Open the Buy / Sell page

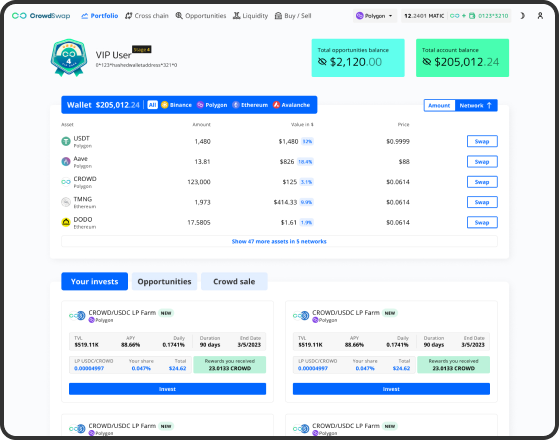pyautogui.click(x=293, y=16)
